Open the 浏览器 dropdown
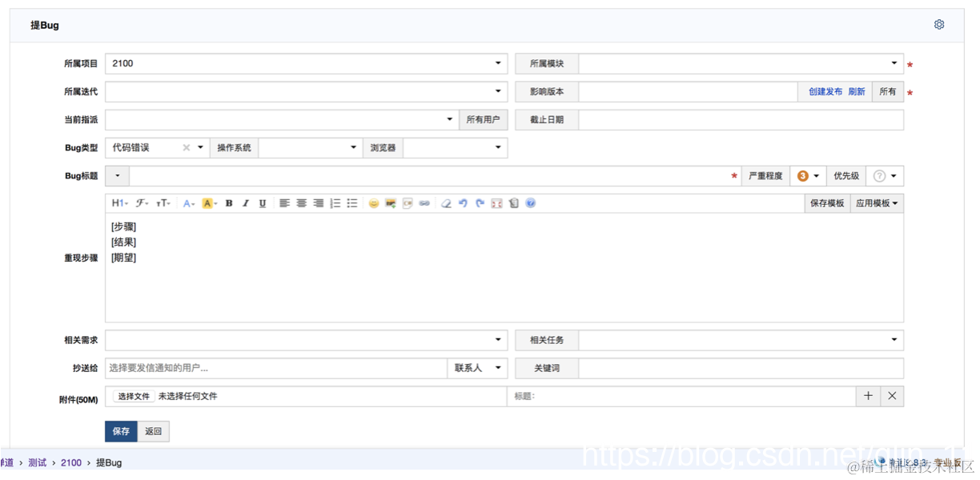Viewport: 980px width, 480px height. point(455,148)
